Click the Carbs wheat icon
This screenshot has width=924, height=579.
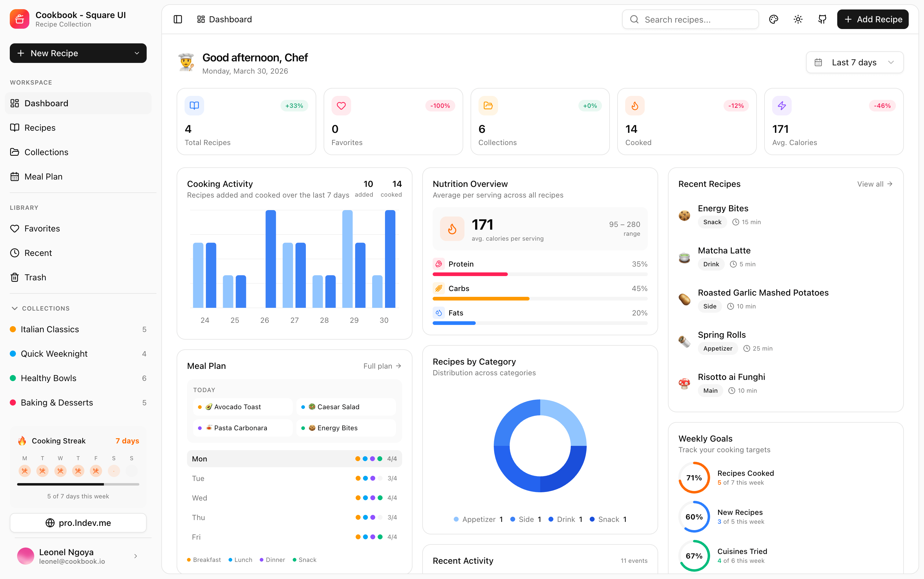(x=439, y=288)
